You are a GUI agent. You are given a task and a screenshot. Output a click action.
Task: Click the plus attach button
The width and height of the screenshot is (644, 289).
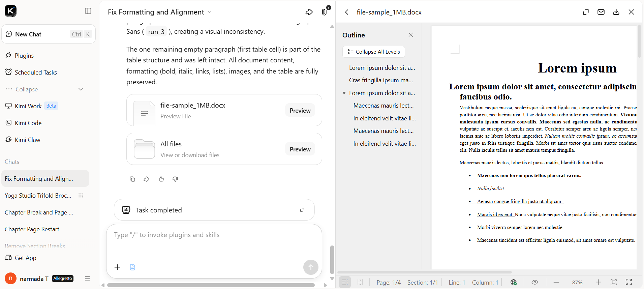pyautogui.click(x=117, y=267)
